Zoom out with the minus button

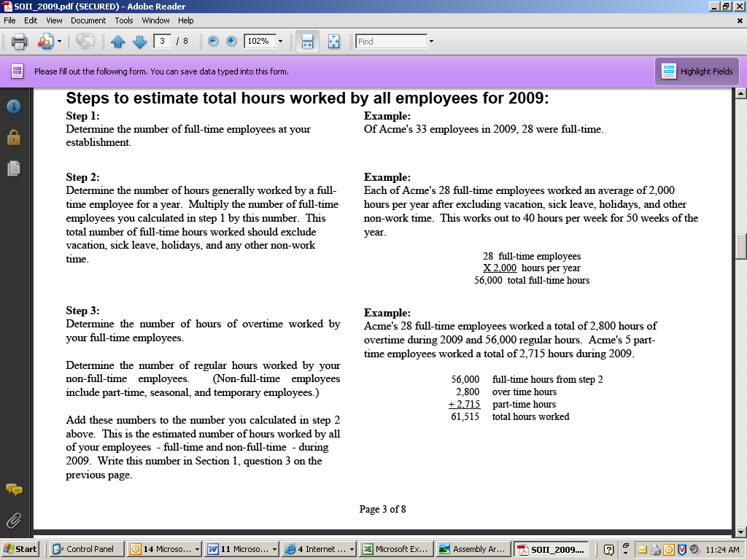click(213, 42)
